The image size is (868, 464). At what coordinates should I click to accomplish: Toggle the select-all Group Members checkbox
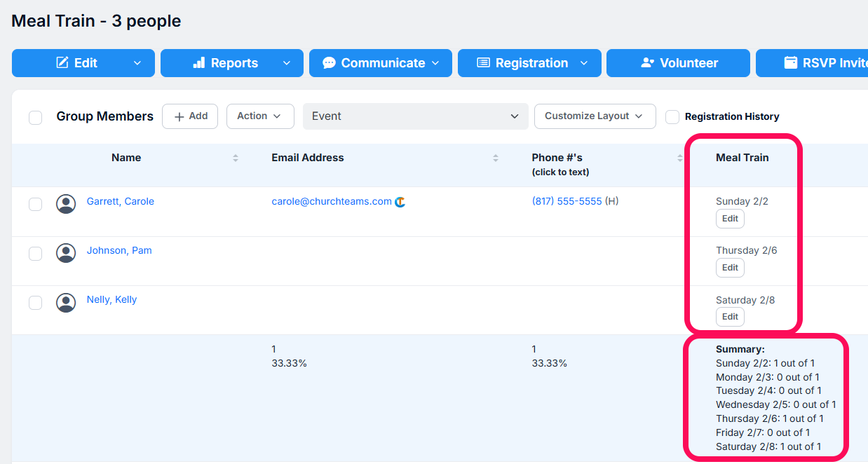point(36,117)
